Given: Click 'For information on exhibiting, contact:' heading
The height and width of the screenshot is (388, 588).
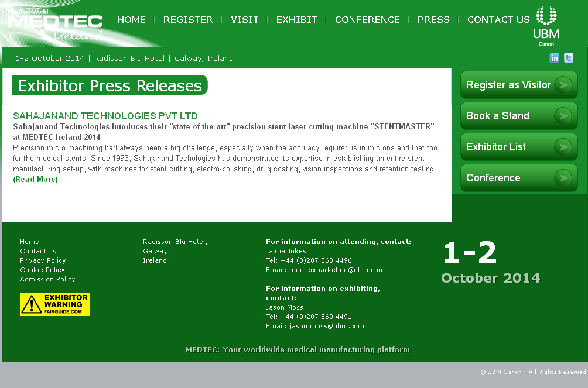Looking at the screenshot, I should tap(323, 293).
